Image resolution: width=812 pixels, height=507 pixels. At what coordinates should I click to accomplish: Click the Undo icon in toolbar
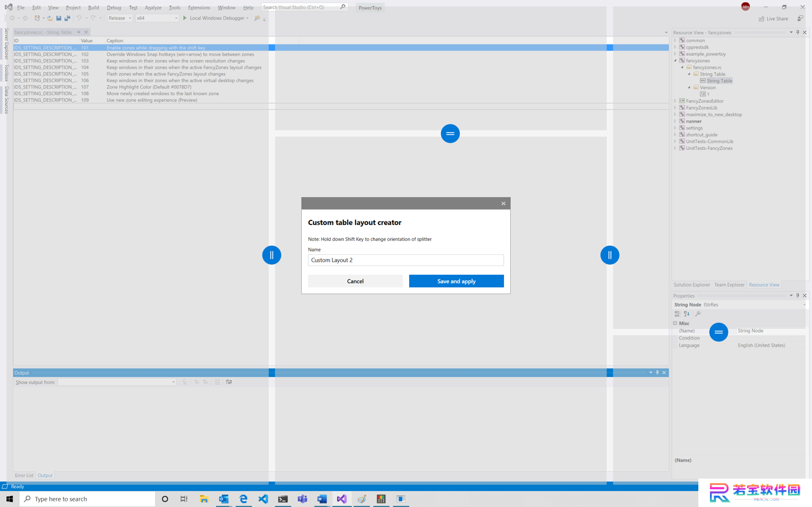coord(78,18)
